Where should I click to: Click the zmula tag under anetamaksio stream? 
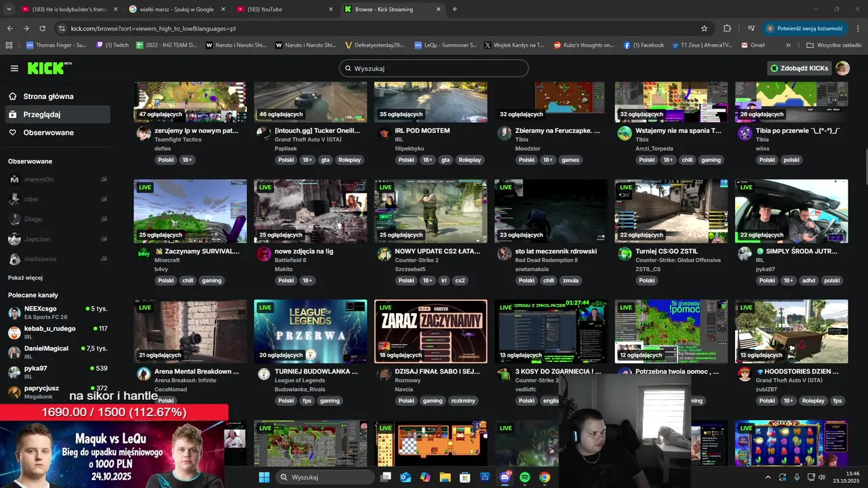coord(570,281)
